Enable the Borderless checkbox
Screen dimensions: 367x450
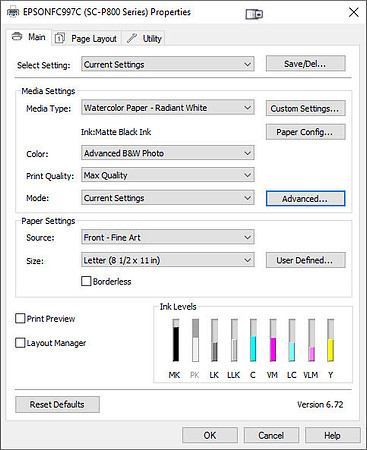pos(86,281)
